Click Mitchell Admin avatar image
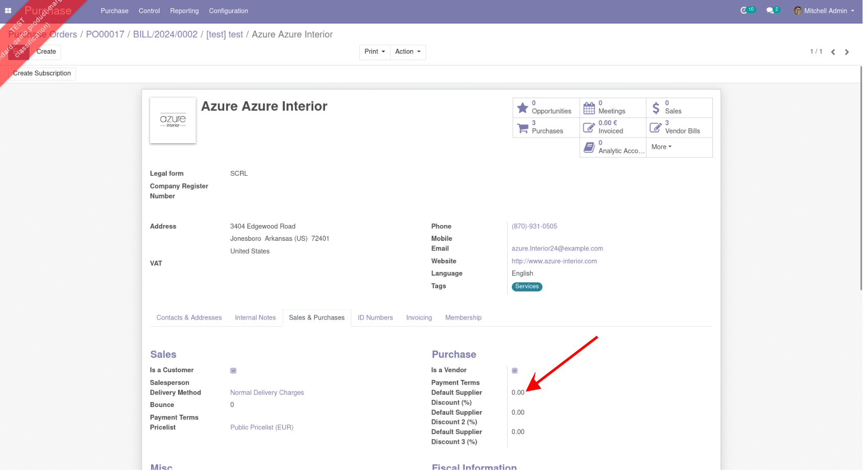This screenshot has height=473, width=868. 798,10
